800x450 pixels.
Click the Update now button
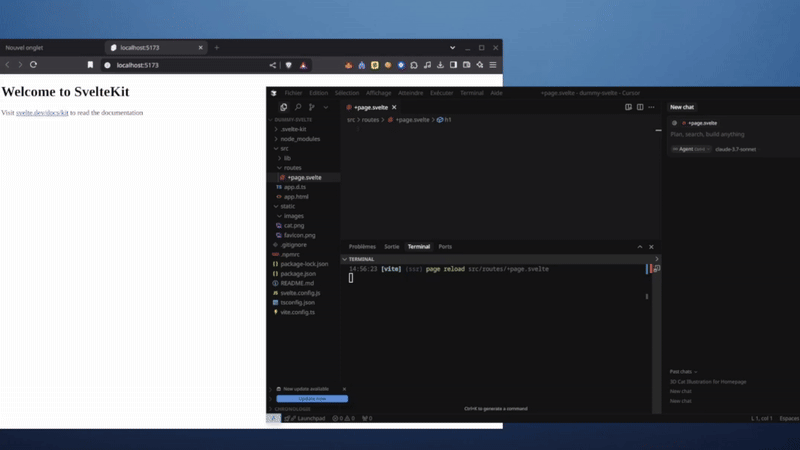coord(312,399)
